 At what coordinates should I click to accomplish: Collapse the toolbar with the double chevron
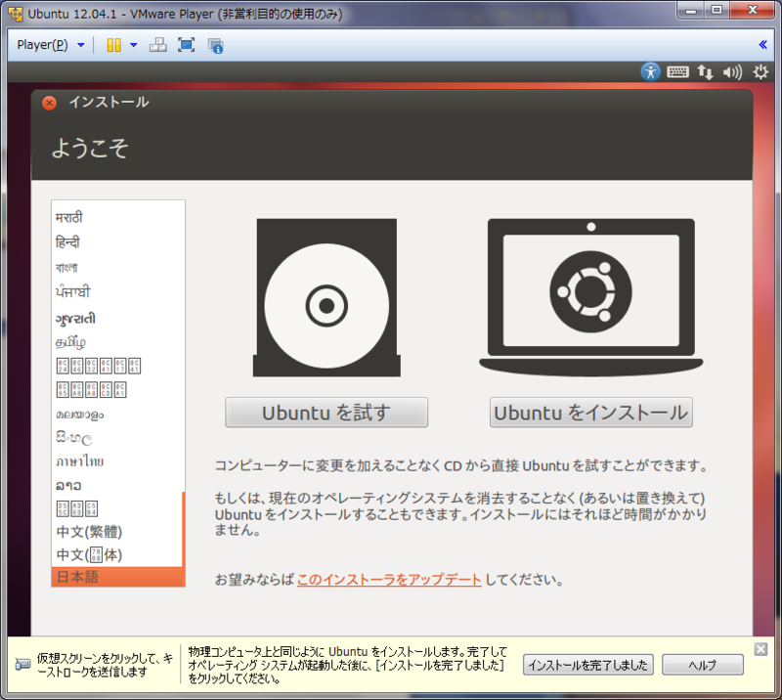(x=762, y=44)
